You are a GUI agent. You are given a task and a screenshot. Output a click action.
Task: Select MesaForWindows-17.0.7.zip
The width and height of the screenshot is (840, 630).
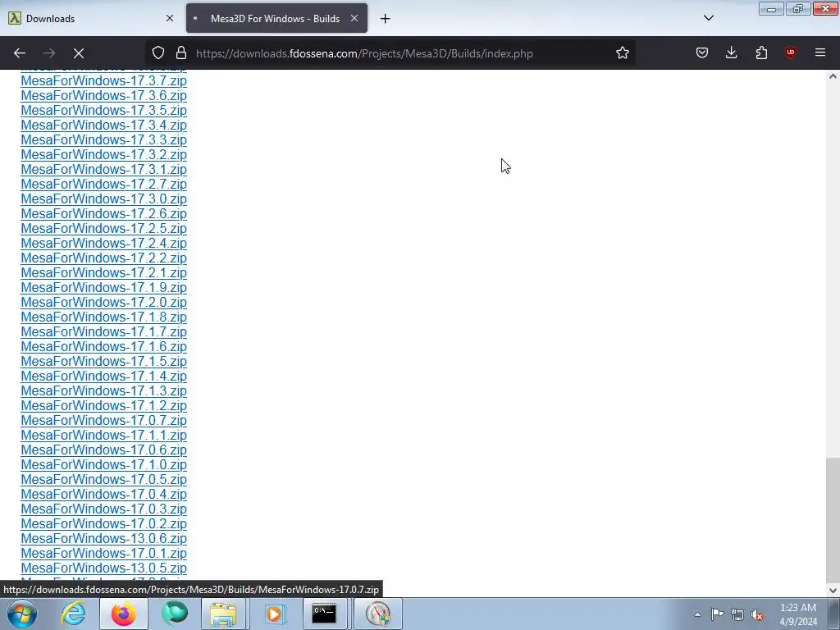(104, 421)
